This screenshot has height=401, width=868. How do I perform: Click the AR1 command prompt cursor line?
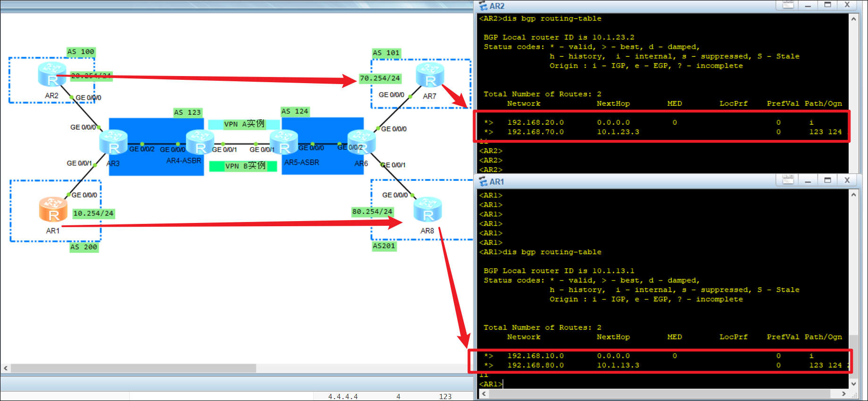(x=491, y=384)
